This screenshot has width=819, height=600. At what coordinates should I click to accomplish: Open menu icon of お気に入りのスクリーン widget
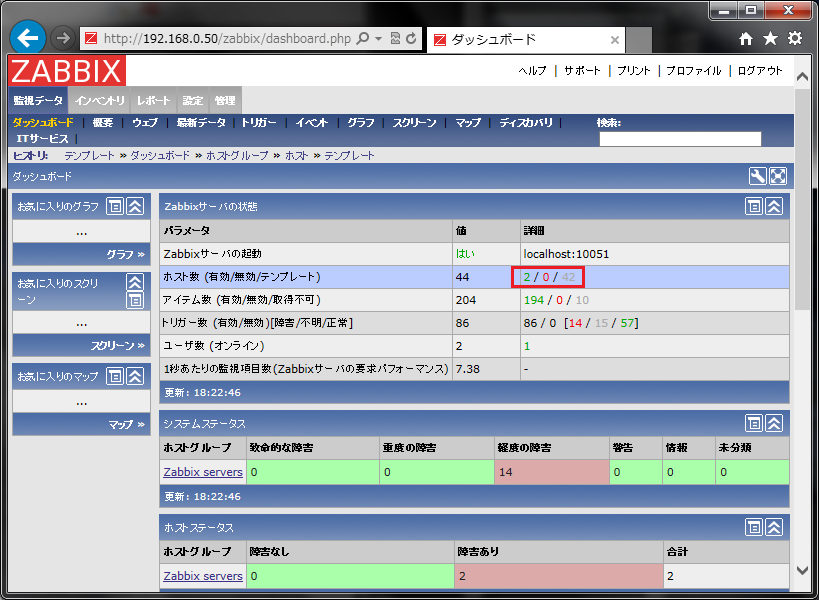[x=135, y=300]
